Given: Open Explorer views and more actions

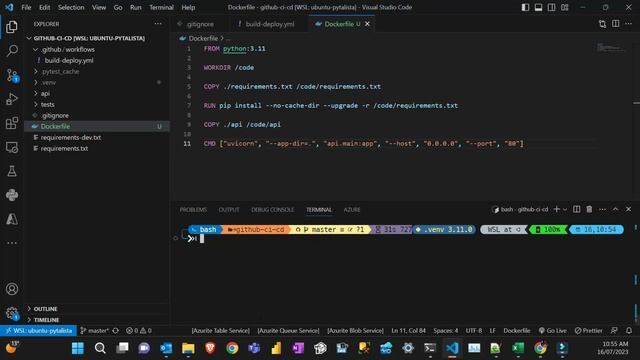Looking at the screenshot, I should [x=158, y=24].
